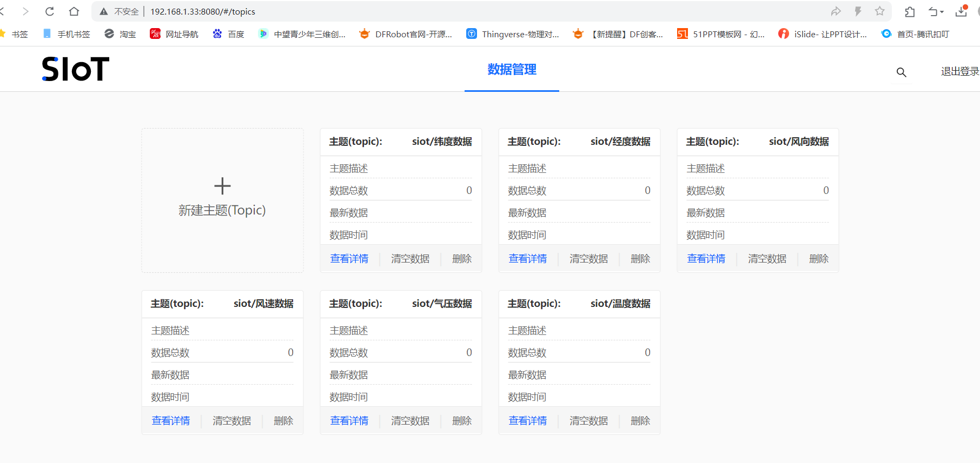Open the 首页-腾讯扣叮 bookmark
Screen dimensions: 980x463
click(915, 34)
